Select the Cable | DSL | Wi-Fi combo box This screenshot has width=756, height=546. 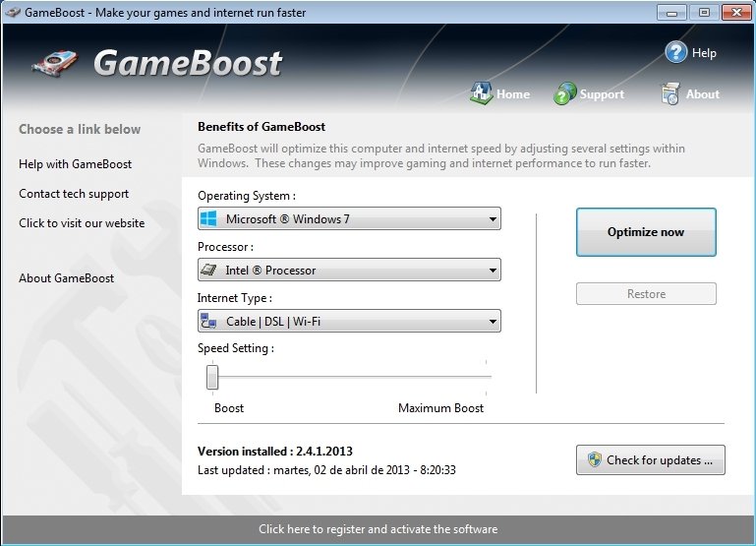(x=349, y=321)
